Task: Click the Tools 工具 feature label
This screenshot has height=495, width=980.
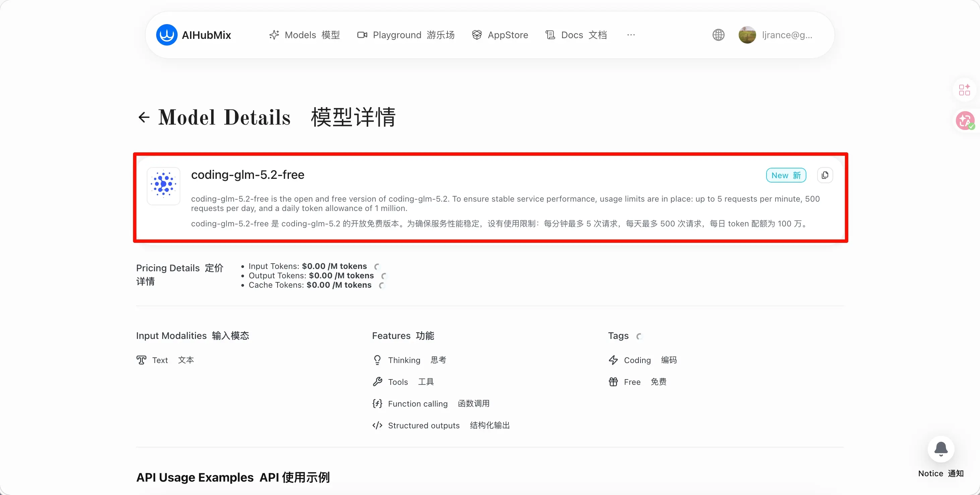Action: (x=411, y=382)
